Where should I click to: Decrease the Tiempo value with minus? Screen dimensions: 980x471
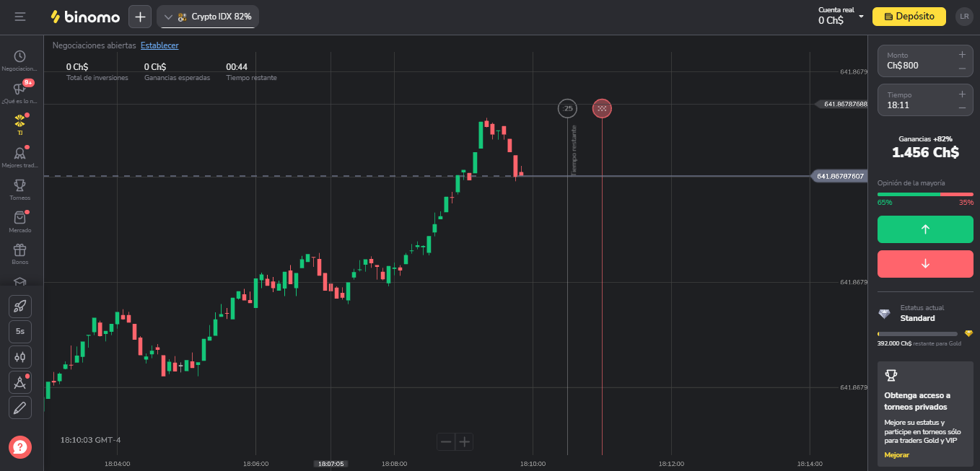click(x=962, y=108)
